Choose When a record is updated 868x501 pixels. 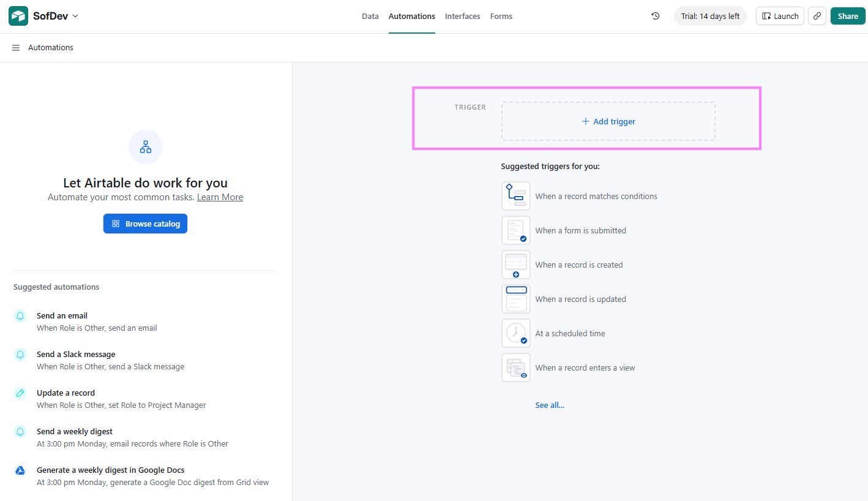tap(581, 299)
